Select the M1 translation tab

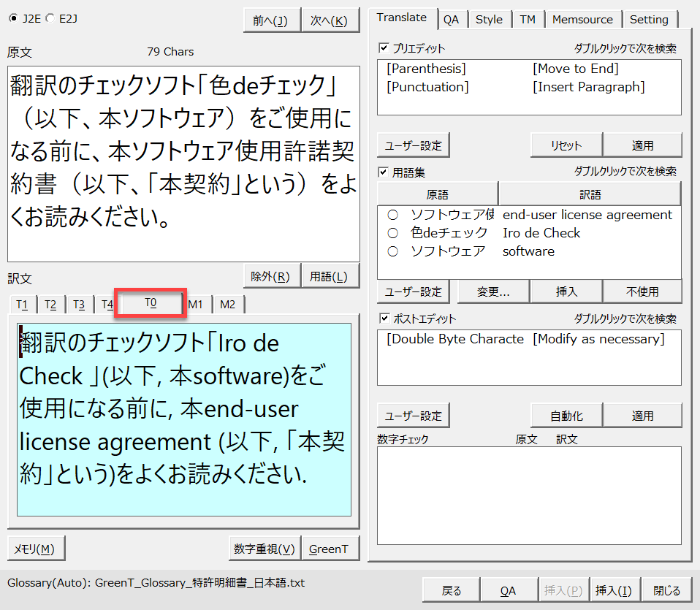[195, 304]
